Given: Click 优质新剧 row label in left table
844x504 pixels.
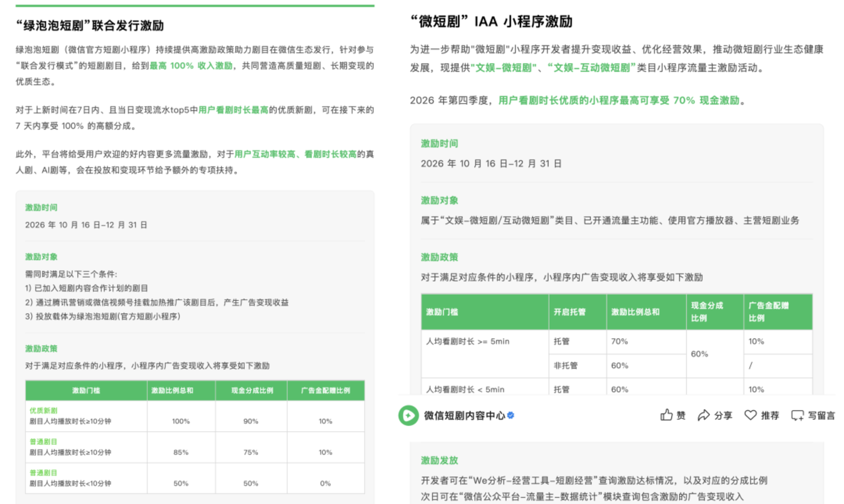Looking at the screenshot, I should tap(43, 411).
